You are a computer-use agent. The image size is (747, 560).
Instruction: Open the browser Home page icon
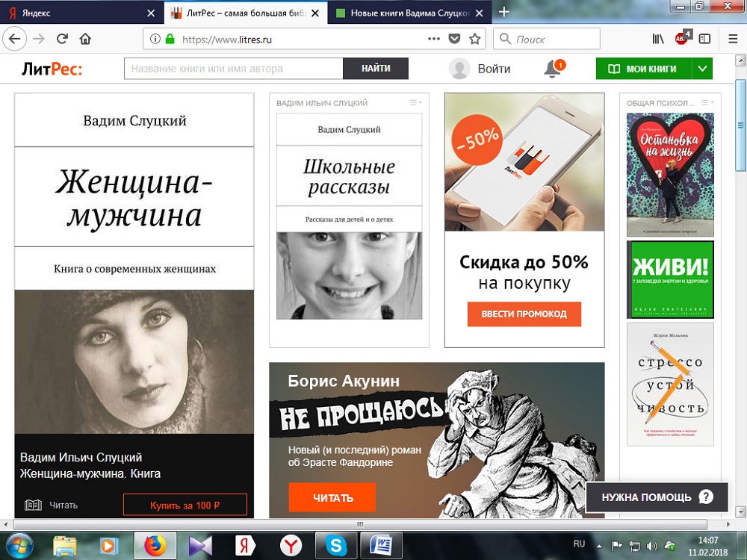click(x=85, y=39)
